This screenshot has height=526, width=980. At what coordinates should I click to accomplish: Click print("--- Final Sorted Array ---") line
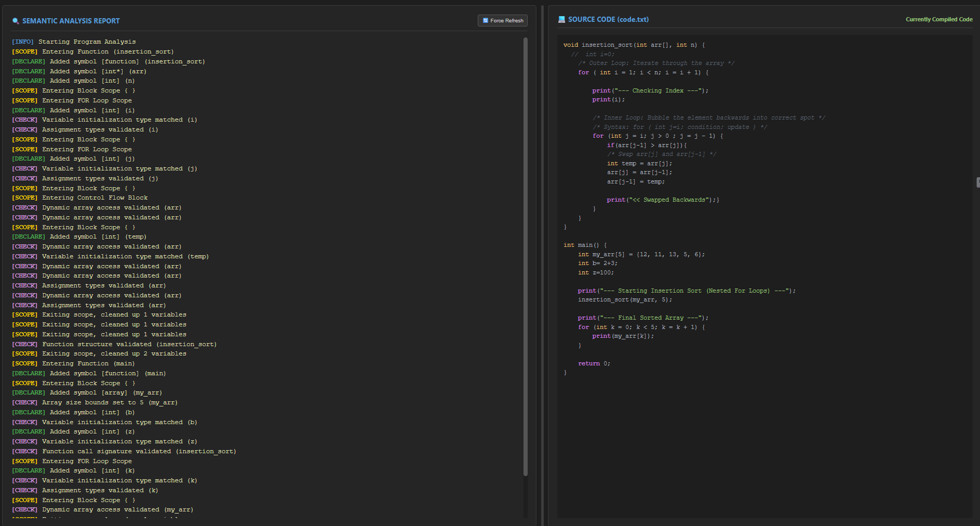coord(643,318)
